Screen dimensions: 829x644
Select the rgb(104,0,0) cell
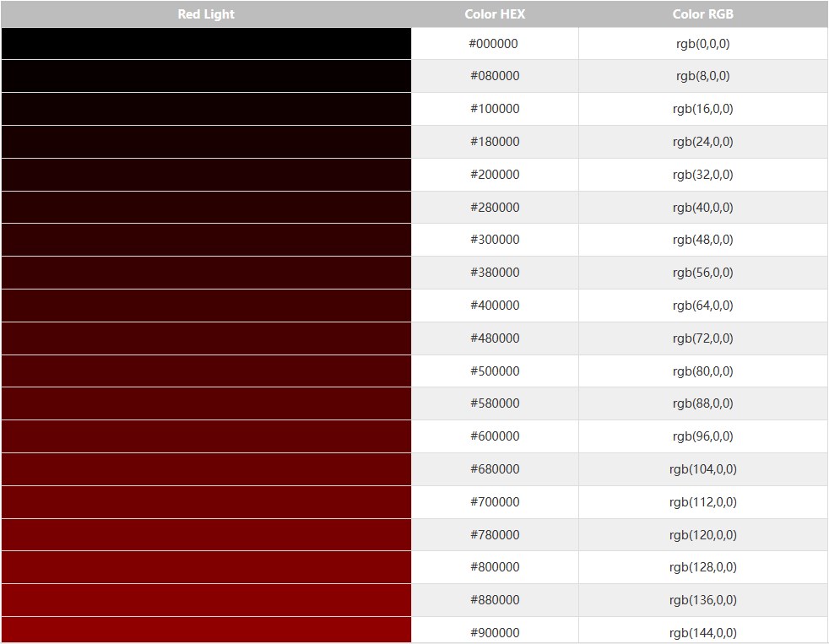click(x=703, y=469)
